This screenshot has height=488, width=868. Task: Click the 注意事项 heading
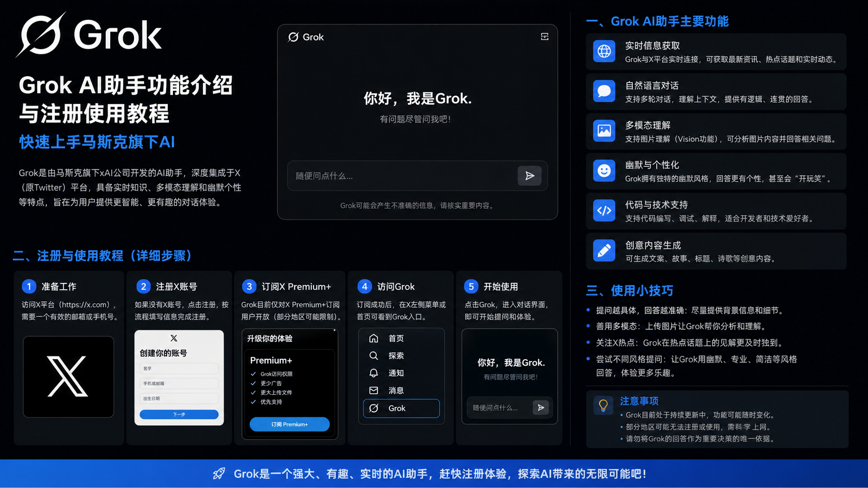pos(639,401)
